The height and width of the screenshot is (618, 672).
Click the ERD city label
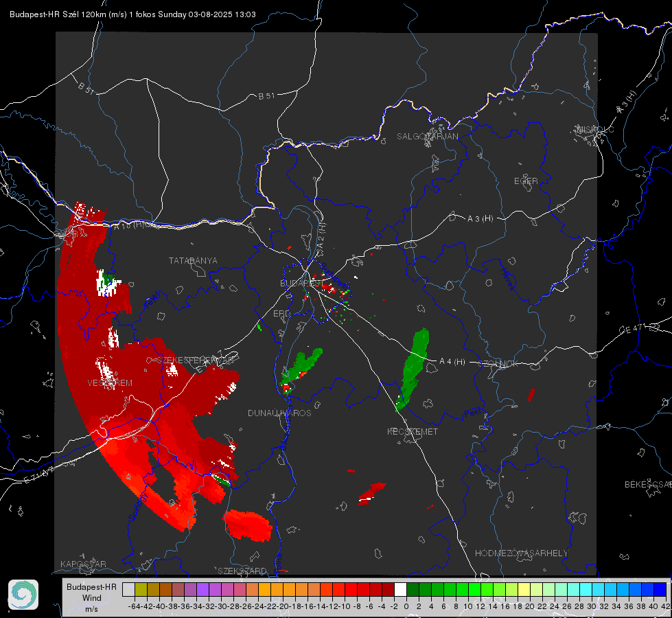(x=281, y=314)
